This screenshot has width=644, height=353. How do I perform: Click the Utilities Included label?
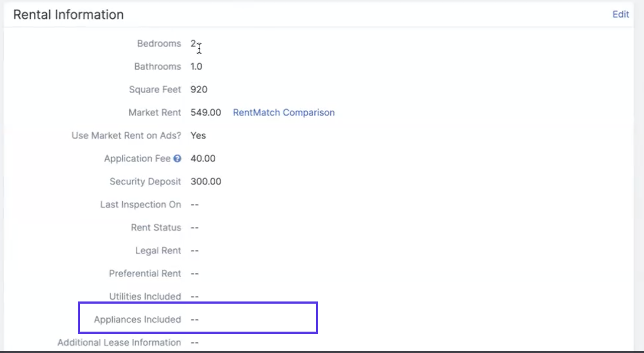[x=145, y=297]
